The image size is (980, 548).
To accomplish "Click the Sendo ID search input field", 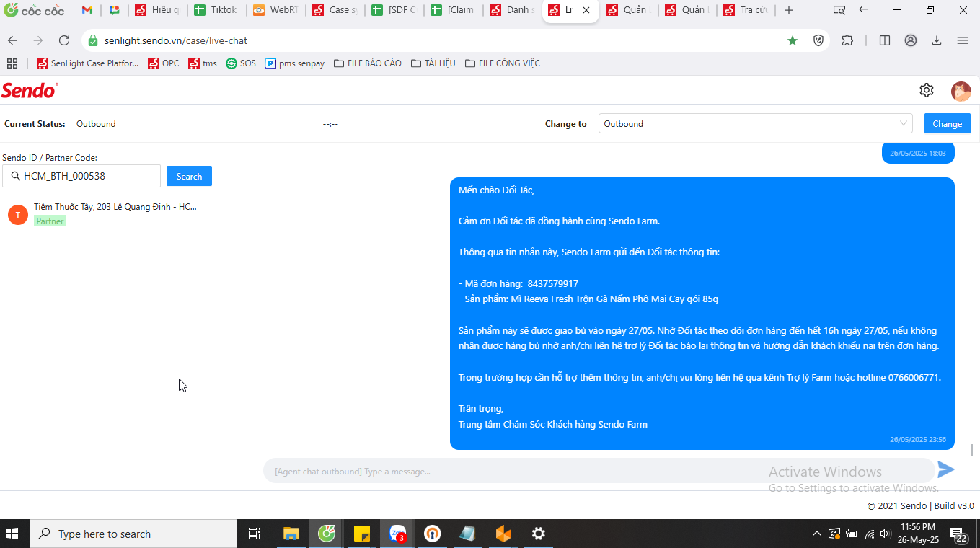I will [x=81, y=176].
